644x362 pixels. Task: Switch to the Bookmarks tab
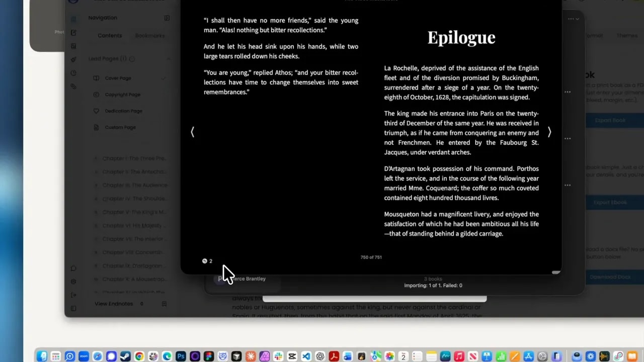coord(150,36)
